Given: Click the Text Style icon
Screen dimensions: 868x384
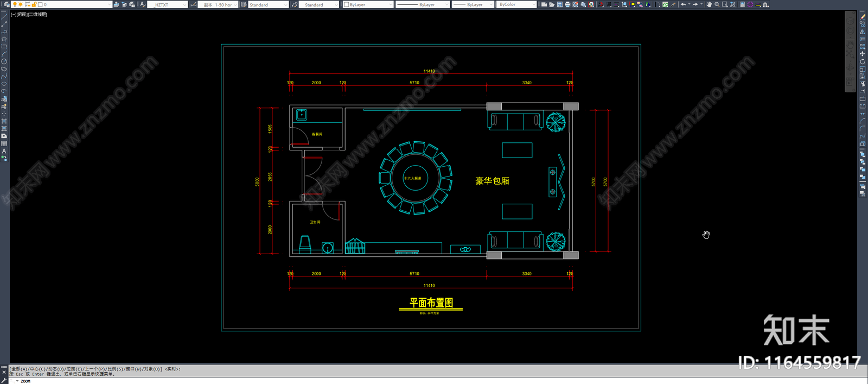Looking at the screenshot, I should (143, 4).
